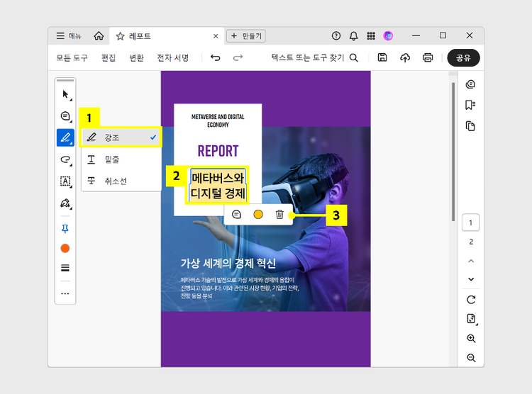Viewport: 532px width, 394px height.
Task: Open the comments panel icon on right
Action: coord(470,84)
